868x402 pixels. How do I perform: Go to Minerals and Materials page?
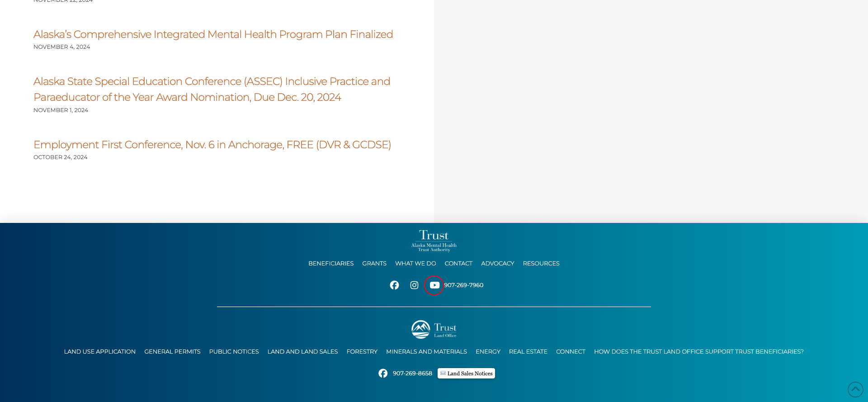(x=426, y=352)
